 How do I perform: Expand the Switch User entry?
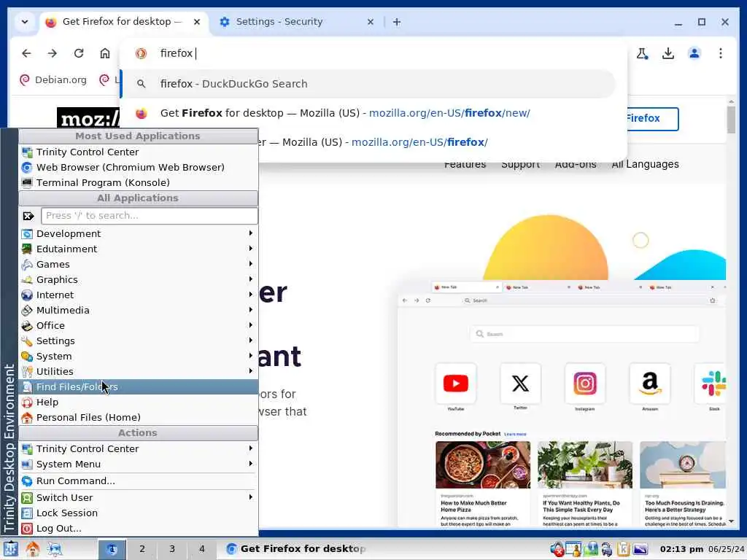click(x=139, y=497)
